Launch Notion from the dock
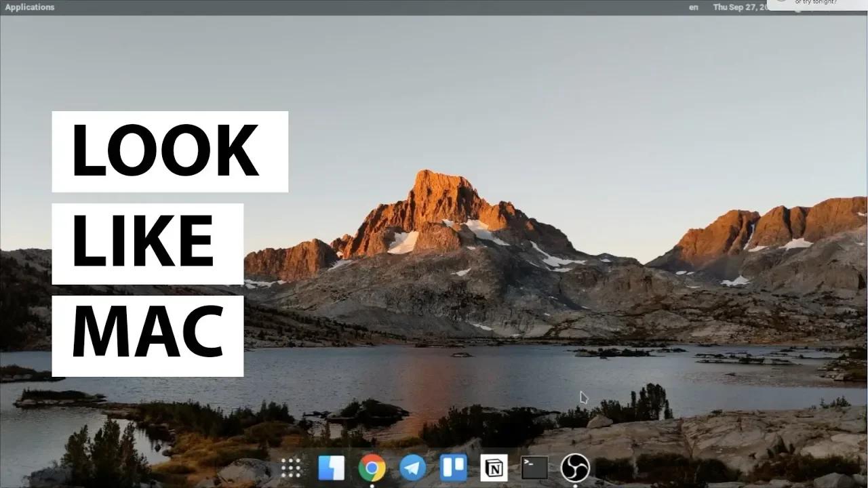This screenshot has height=488, width=868. pos(494,467)
